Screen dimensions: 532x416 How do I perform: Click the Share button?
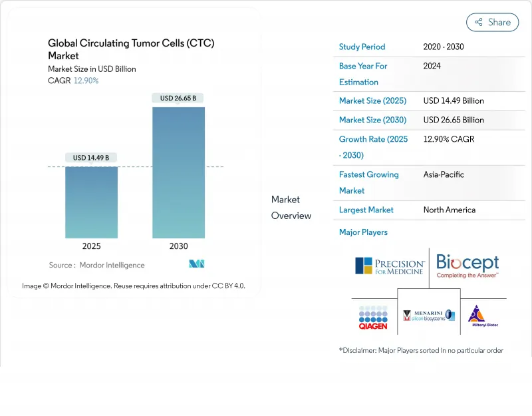(x=493, y=22)
